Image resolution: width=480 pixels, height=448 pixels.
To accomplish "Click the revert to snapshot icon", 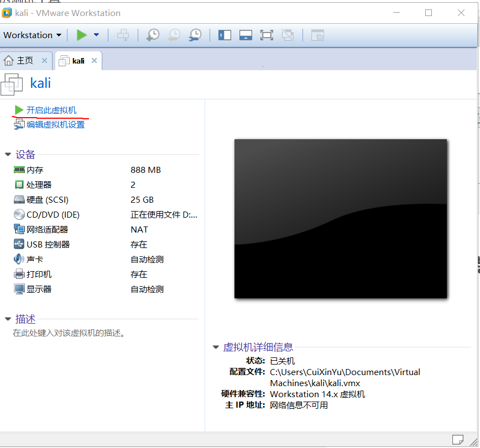I will [x=174, y=35].
